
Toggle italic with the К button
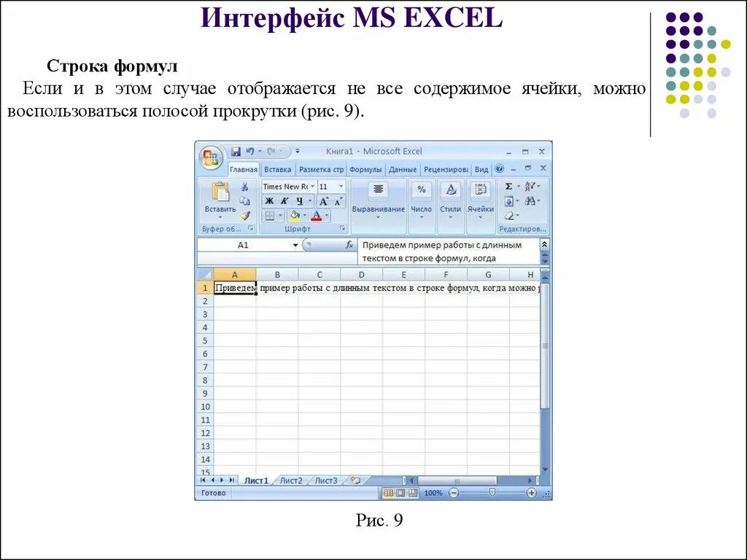(284, 201)
